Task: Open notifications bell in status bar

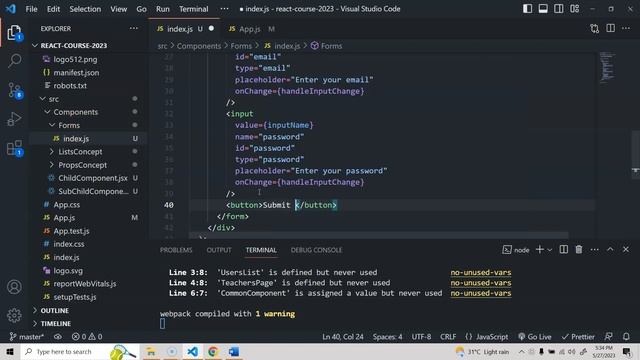Action: coord(626,337)
